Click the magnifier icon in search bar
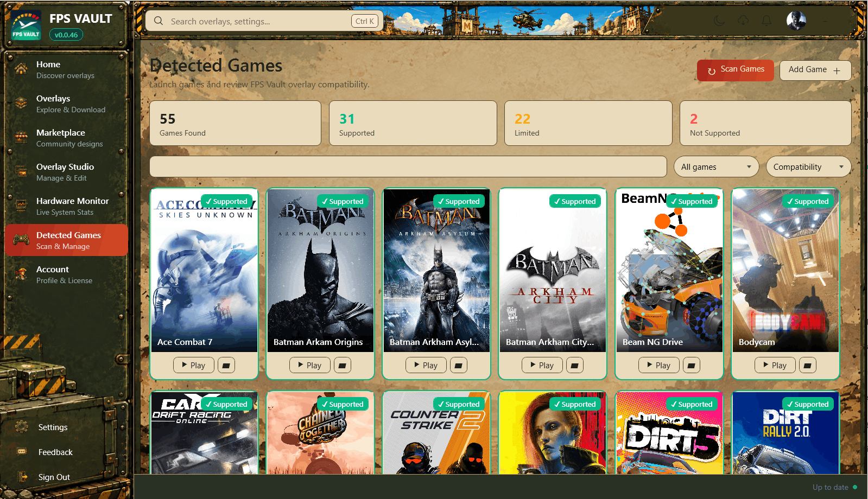This screenshot has width=868, height=499. pyautogui.click(x=159, y=21)
